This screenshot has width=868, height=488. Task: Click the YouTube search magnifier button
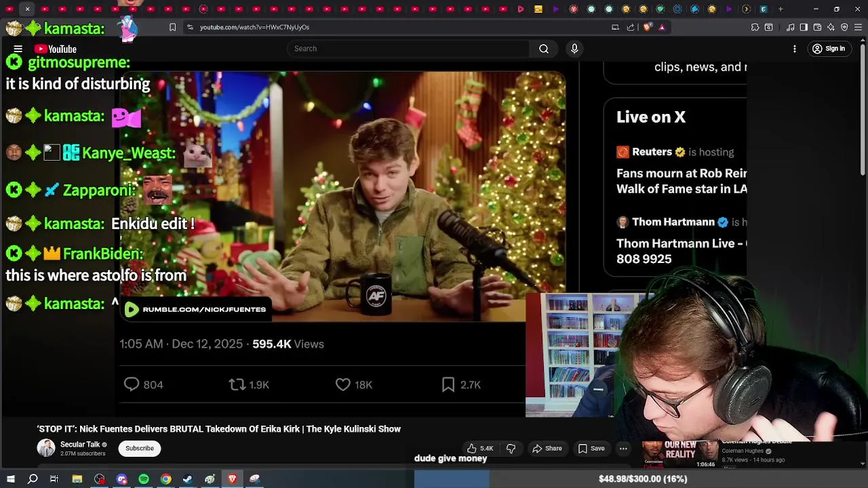tap(544, 49)
